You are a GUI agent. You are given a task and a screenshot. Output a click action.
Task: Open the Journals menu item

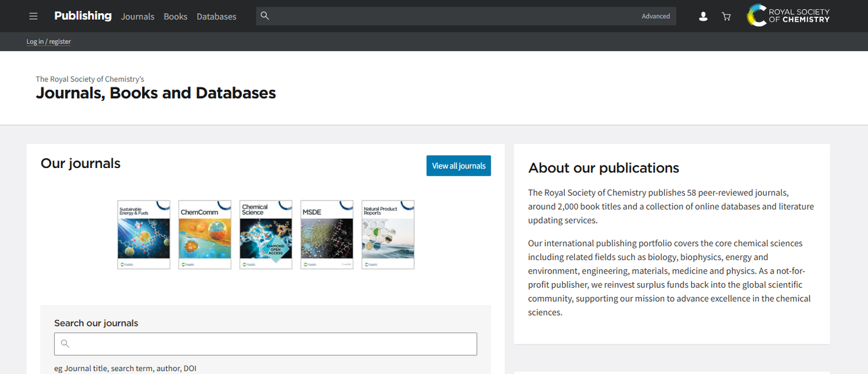coord(137,16)
